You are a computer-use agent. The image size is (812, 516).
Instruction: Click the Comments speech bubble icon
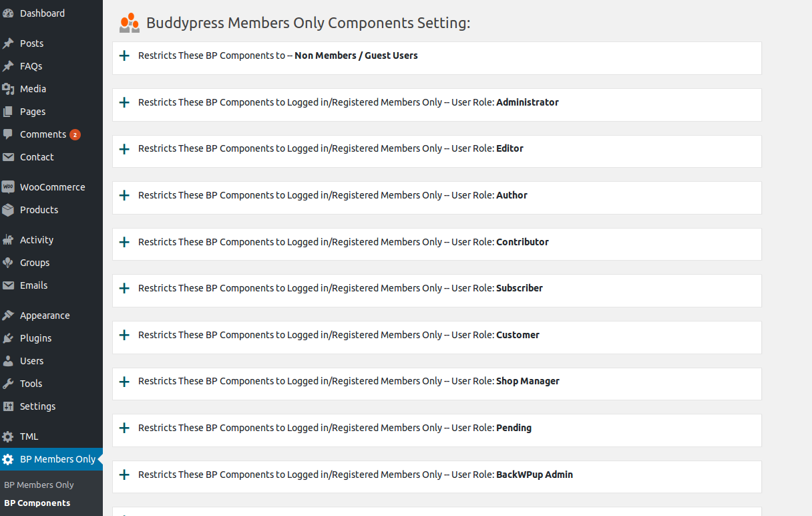tap(8, 134)
